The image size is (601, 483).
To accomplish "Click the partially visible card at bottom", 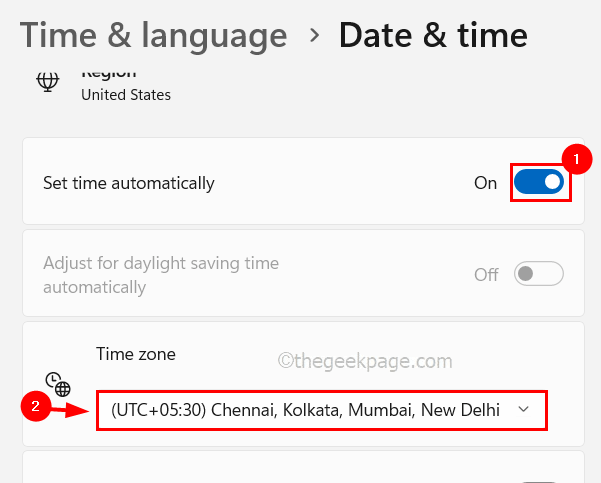I will pos(302,468).
